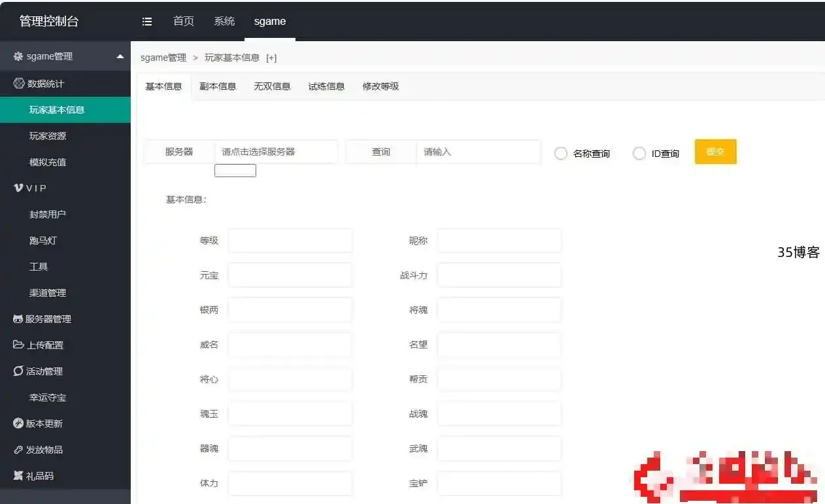Click the 将魂 input field
Viewport: 825px width, 504px height.
[499, 310]
